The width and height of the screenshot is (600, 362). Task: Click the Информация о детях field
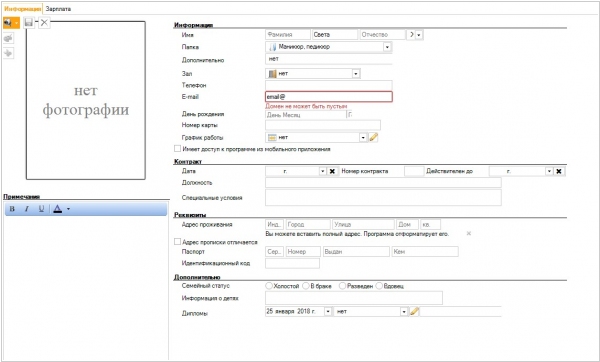tap(354, 298)
